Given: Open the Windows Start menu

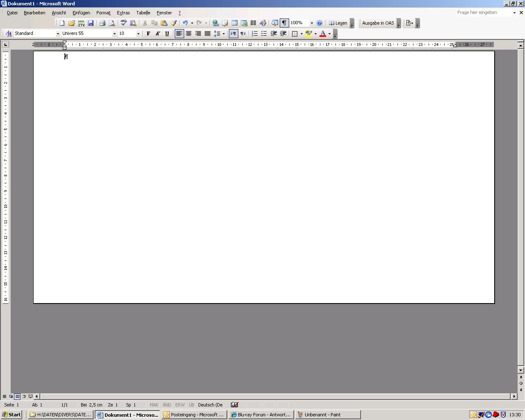Looking at the screenshot, I should (x=11, y=415).
